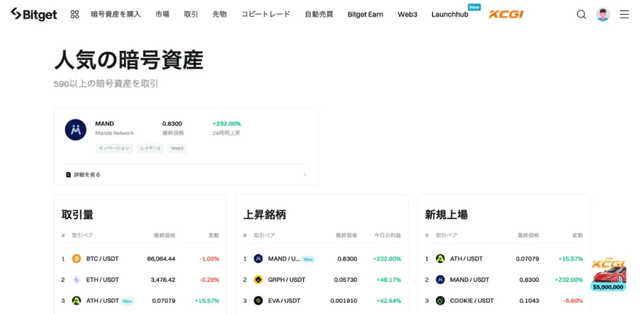This screenshot has height=314, width=644.
Task: Open the GRPH / USDT pair
Action: (286, 279)
